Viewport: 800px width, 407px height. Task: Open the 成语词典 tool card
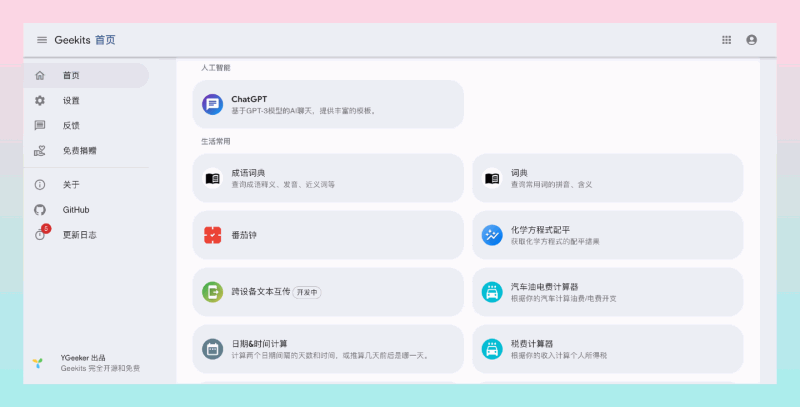(x=328, y=178)
